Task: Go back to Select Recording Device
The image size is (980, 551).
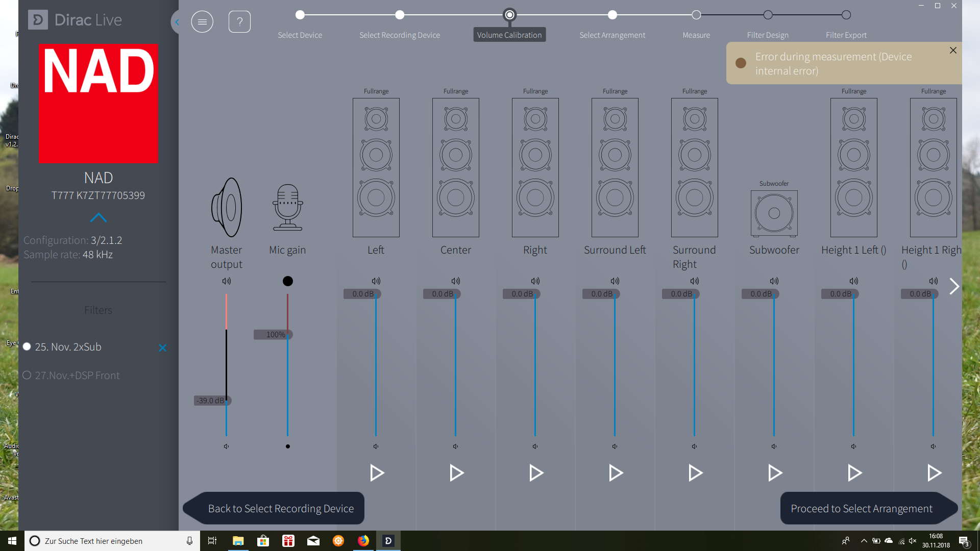Action: click(275, 508)
